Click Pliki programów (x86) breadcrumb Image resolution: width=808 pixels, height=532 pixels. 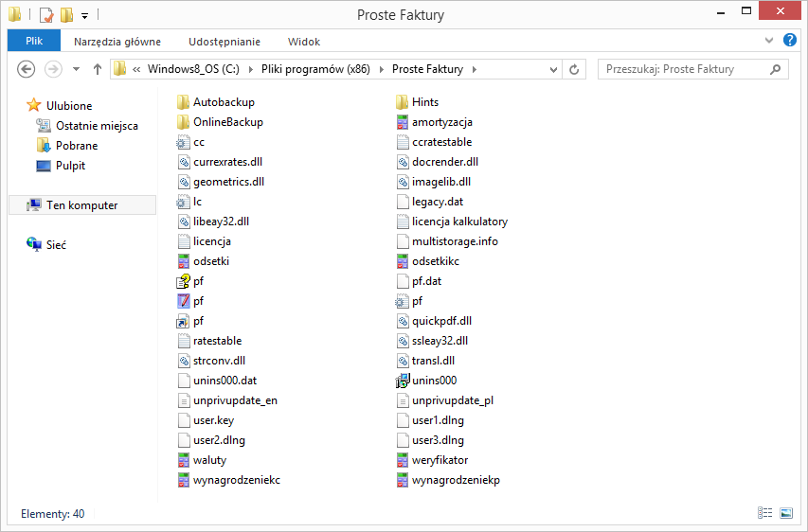click(315, 69)
